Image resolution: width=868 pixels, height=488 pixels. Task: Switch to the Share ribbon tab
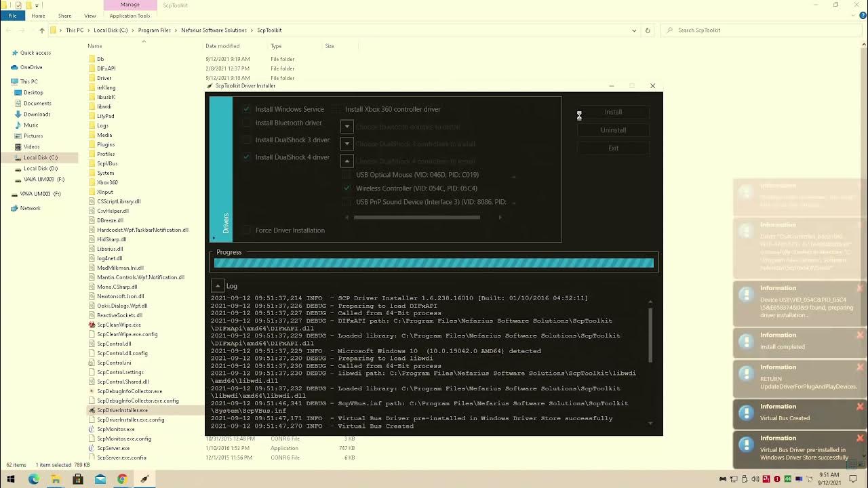pos(64,16)
